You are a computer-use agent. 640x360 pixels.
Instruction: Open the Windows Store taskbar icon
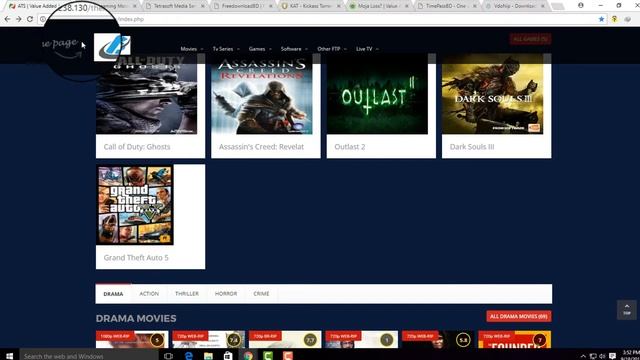pyautogui.click(x=228, y=356)
